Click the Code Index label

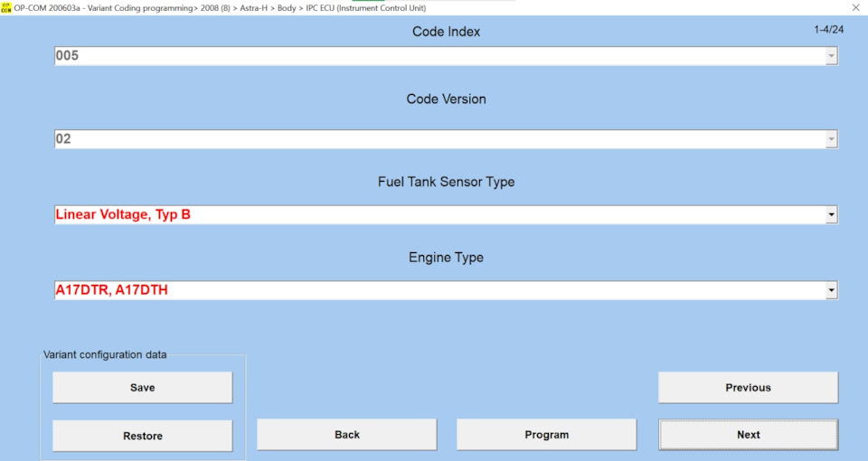pos(446,32)
